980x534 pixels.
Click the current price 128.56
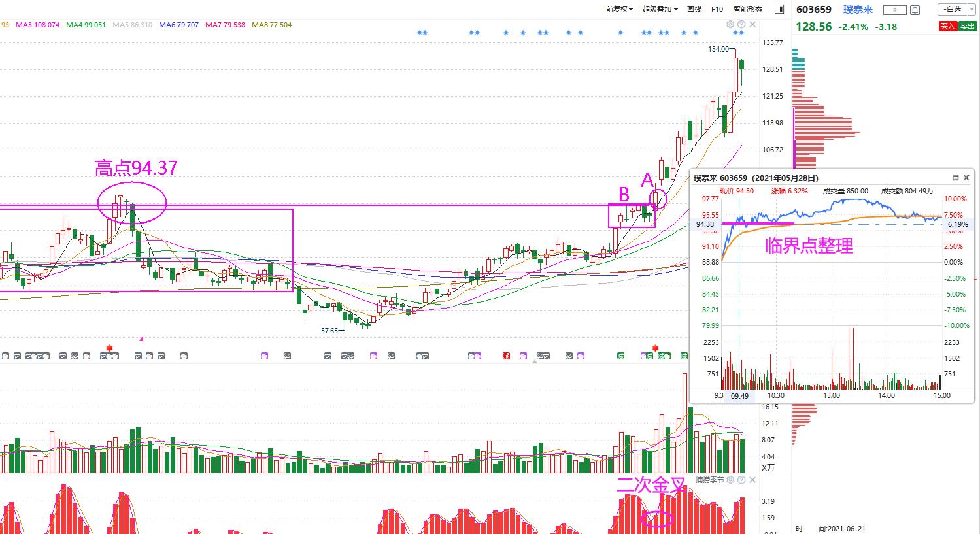coord(813,27)
